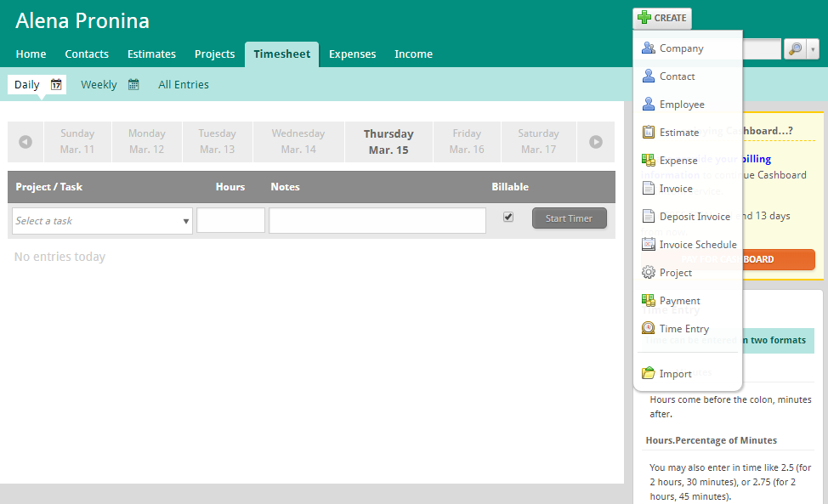Switch to the Expenses tab
828x504 pixels.
pos(352,54)
